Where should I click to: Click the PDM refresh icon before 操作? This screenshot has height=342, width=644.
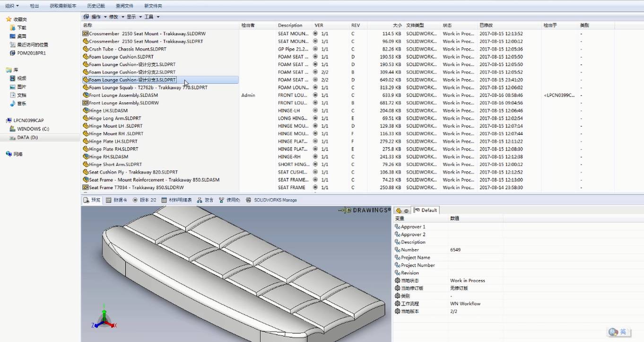pyautogui.click(x=86, y=17)
